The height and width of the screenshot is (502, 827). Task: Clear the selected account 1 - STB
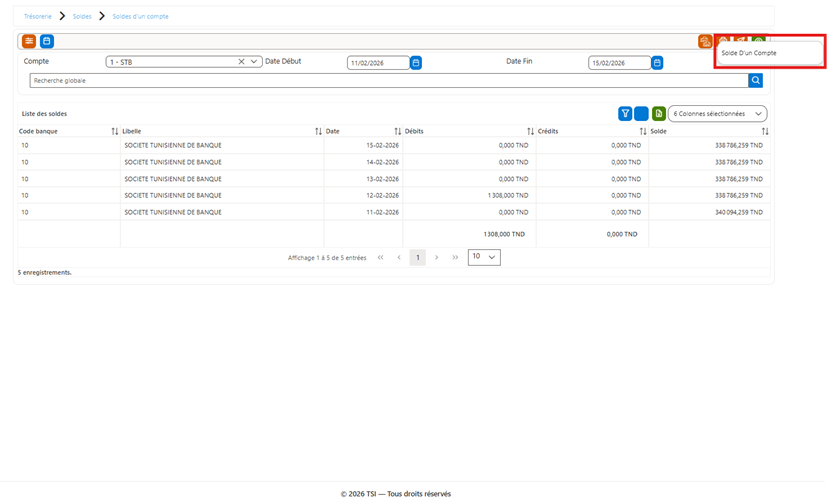(241, 62)
